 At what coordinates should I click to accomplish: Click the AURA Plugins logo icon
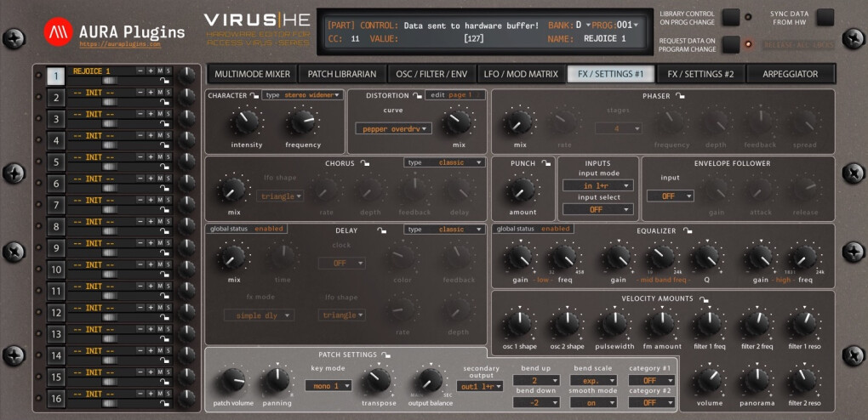pos(58,31)
